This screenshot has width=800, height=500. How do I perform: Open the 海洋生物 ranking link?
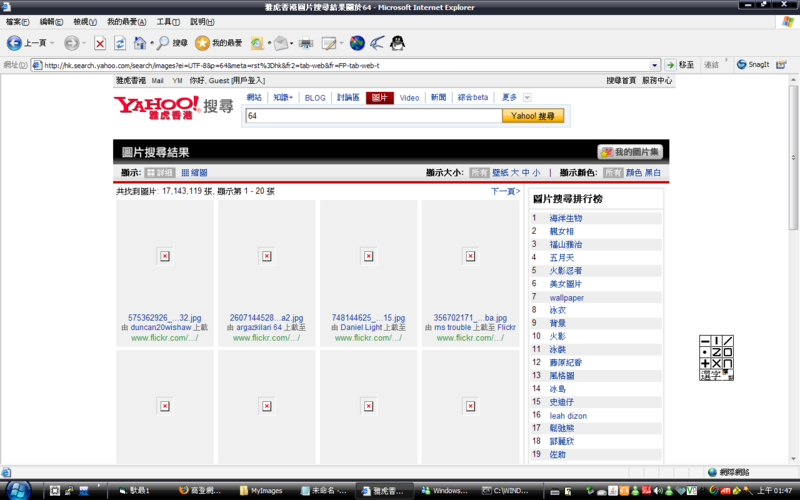click(x=566, y=218)
